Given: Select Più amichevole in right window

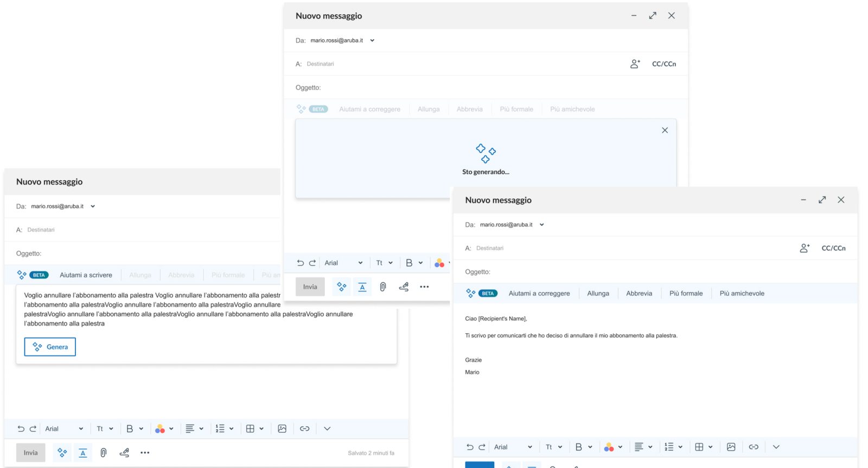Looking at the screenshot, I should 742,294.
